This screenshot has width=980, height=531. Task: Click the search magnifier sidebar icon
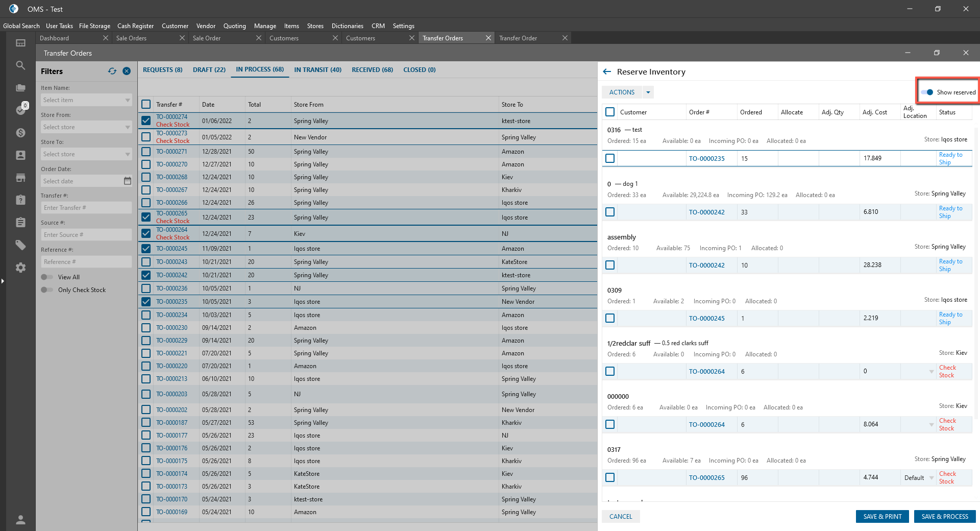20,65
